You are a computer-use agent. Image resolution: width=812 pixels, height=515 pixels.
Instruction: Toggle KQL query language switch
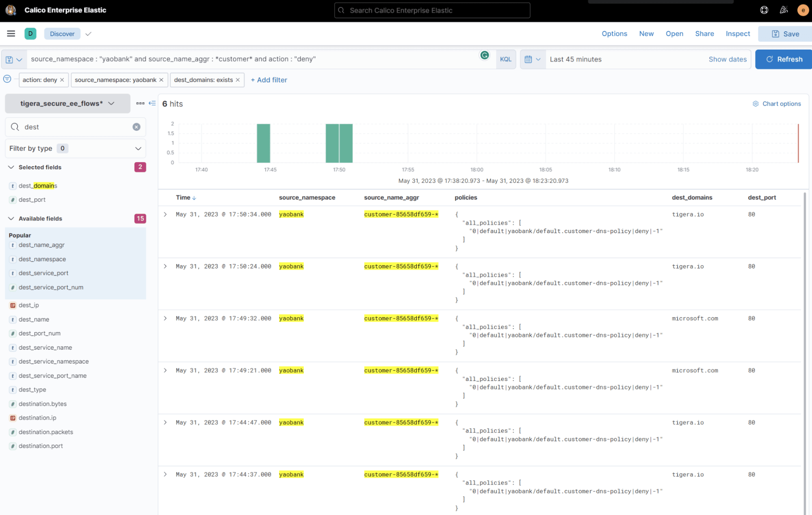[506, 59]
